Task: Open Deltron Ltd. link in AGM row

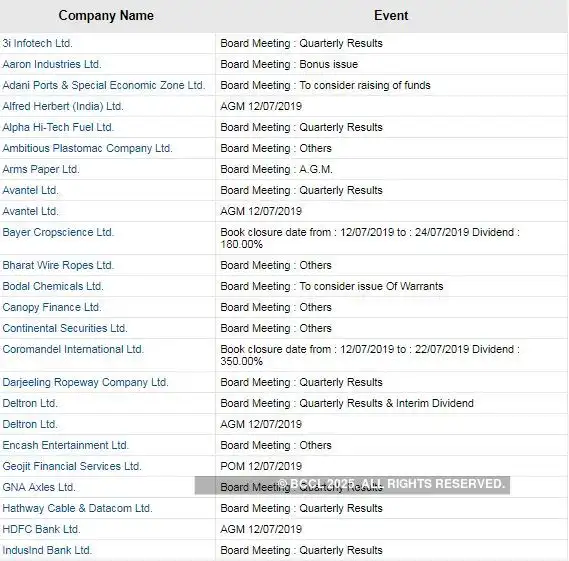Action: tap(30, 425)
